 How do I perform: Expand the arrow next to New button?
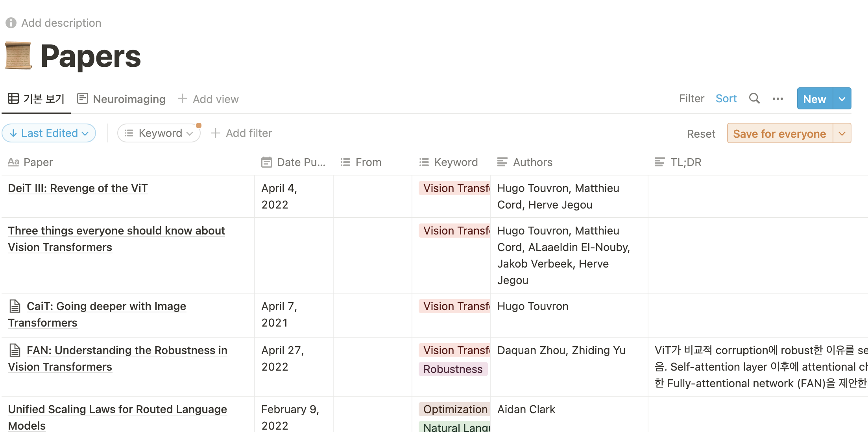[842, 99]
